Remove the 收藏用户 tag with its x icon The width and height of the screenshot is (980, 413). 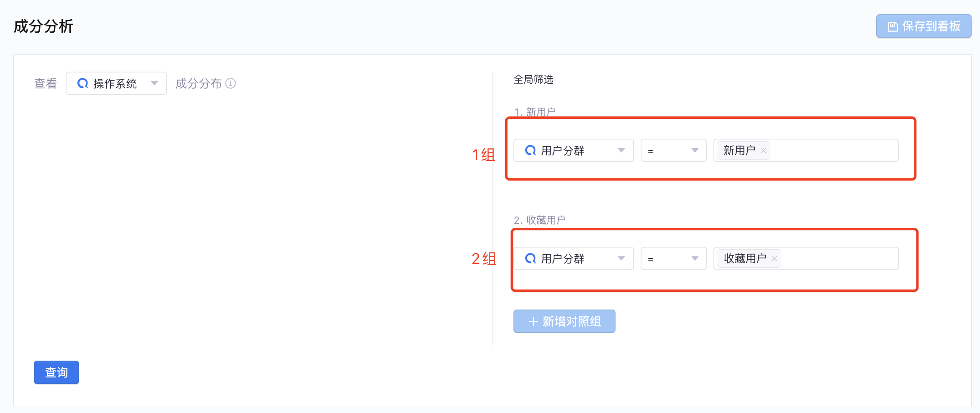[x=774, y=258]
